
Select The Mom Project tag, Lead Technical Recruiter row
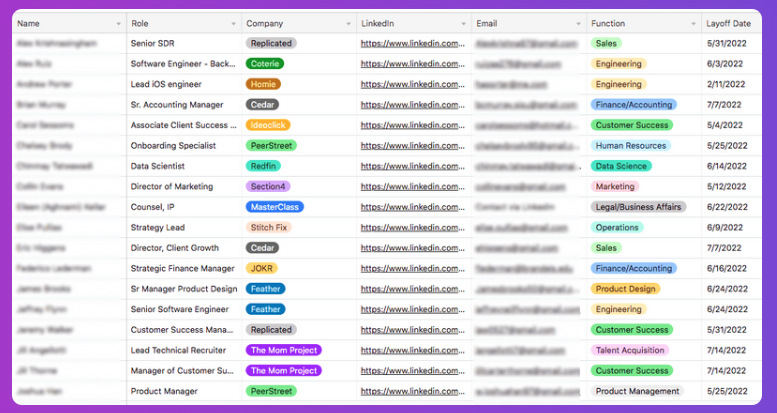283,350
